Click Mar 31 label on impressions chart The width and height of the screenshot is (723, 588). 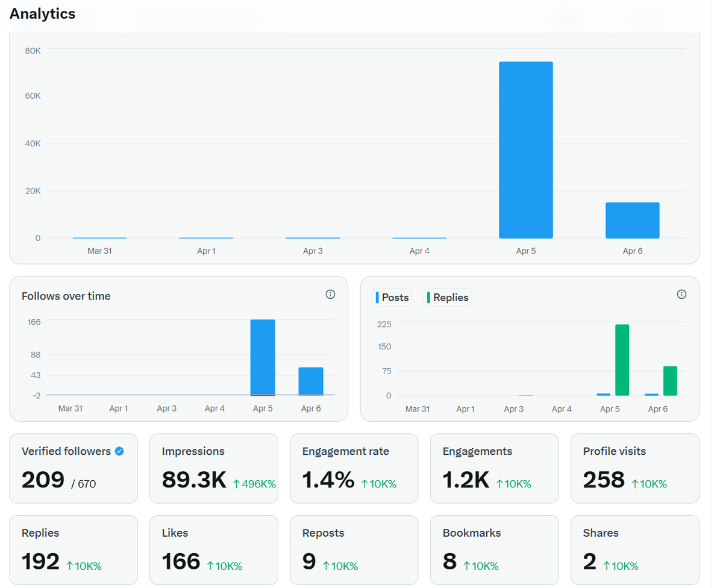(99, 251)
